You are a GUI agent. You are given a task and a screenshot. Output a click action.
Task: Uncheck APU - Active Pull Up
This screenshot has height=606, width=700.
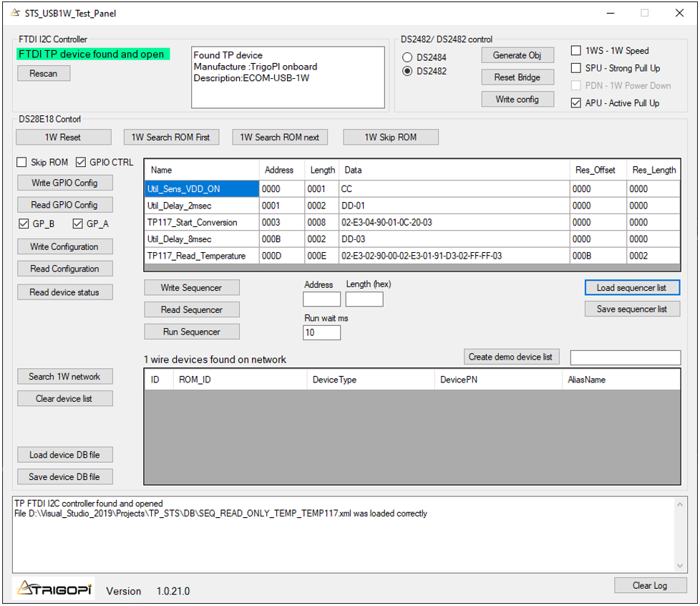point(576,103)
